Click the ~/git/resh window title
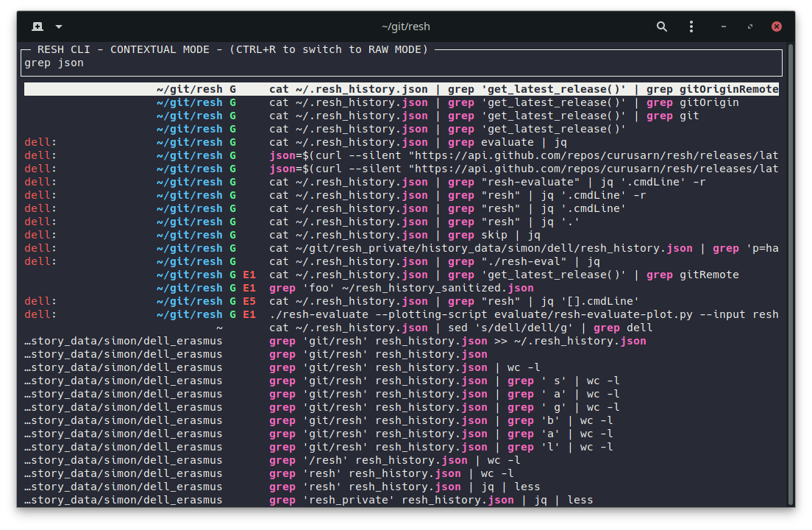 click(405, 26)
